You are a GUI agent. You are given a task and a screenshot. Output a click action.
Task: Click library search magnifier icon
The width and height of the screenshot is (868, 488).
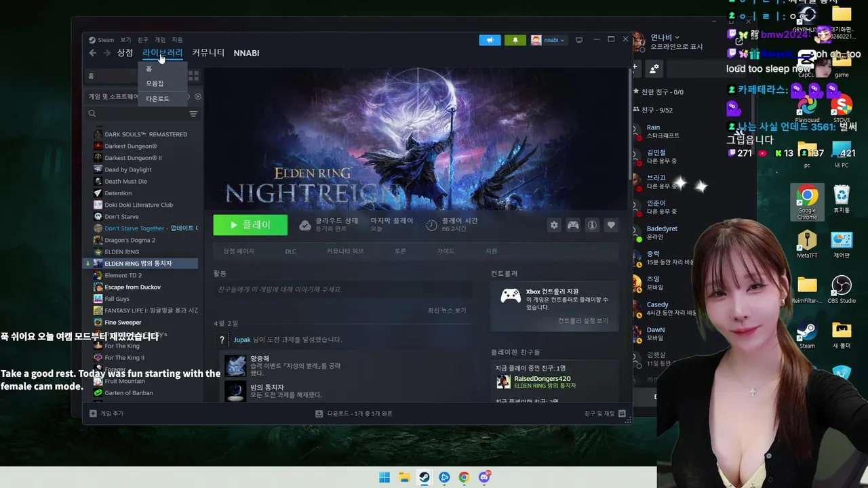click(92, 114)
